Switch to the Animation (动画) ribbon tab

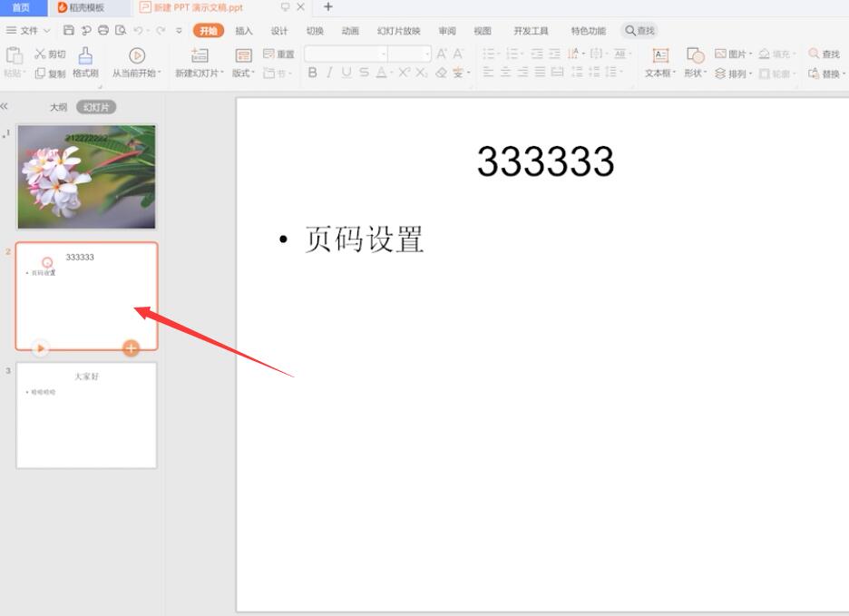pyautogui.click(x=350, y=31)
